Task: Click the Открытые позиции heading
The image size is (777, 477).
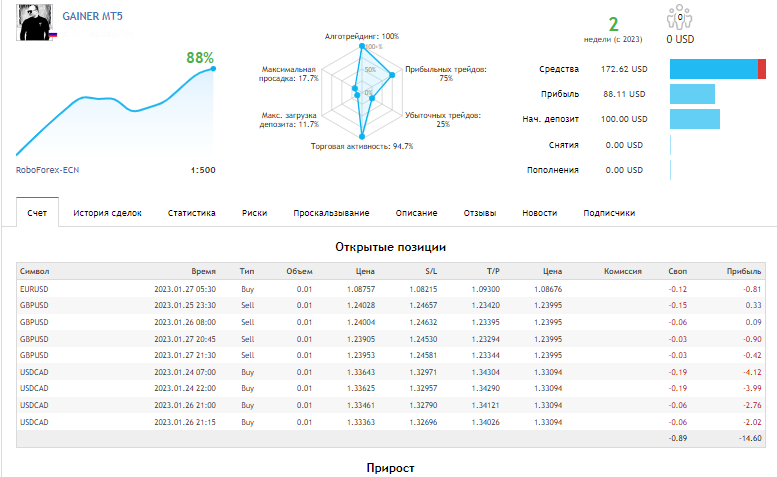Action: [x=390, y=247]
